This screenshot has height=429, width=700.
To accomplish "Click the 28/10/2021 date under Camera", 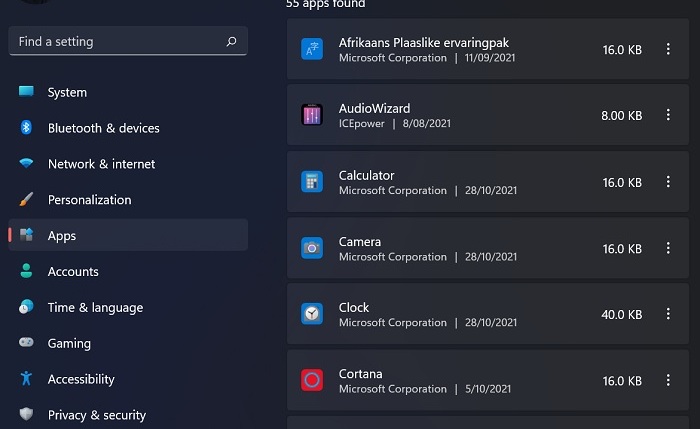I will click(x=491, y=257).
